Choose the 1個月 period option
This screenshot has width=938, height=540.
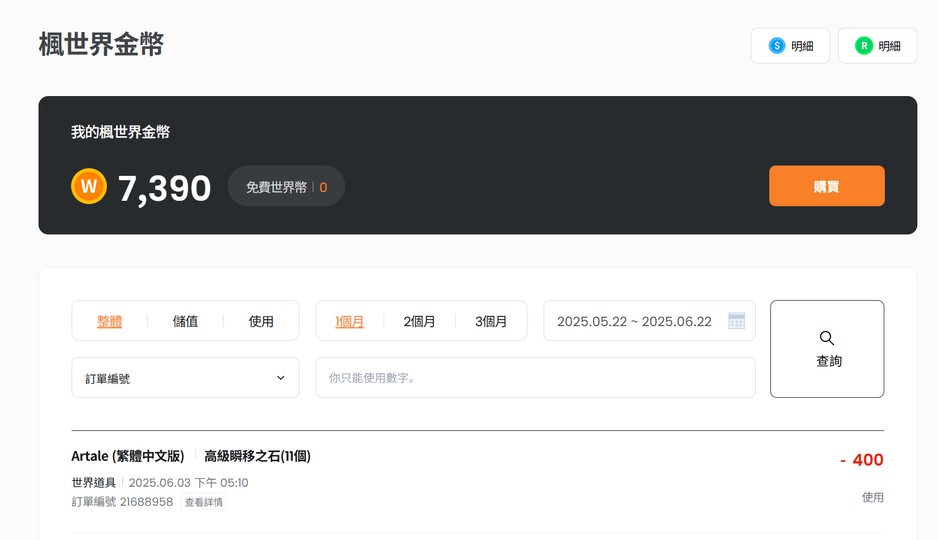coord(349,321)
